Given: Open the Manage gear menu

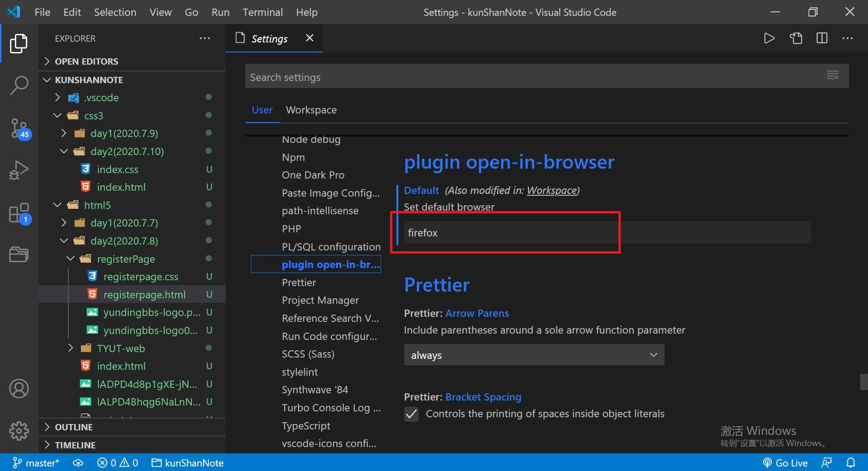Looking at the screenshot, I should click(19, 431).
